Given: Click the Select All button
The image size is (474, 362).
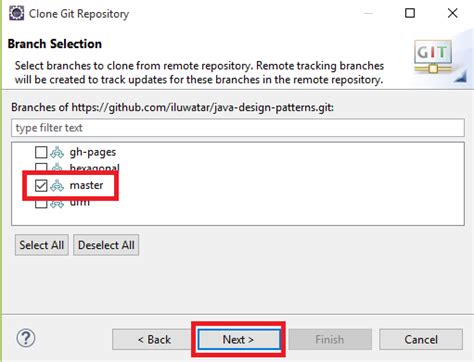Looking at the screenshot, I should pyautogui.click(x=42, y=245).
